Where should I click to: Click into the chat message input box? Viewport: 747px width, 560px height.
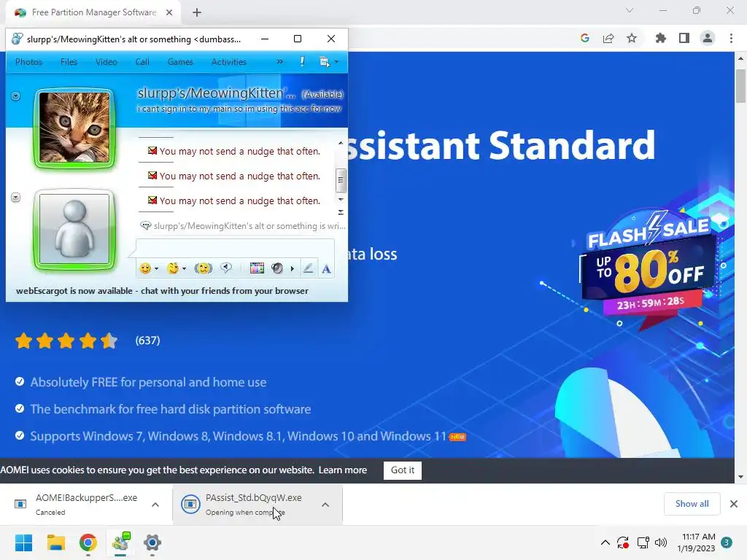coord(236,248)
